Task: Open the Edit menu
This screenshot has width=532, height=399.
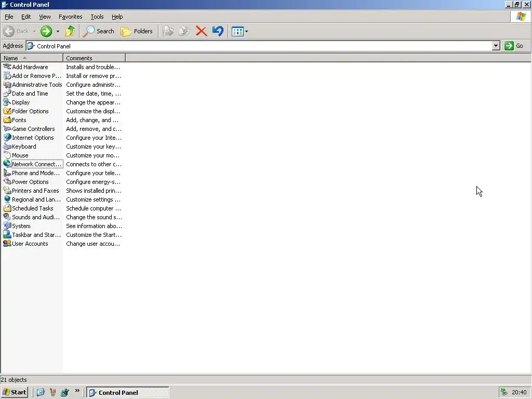Action: pos(26,17)
